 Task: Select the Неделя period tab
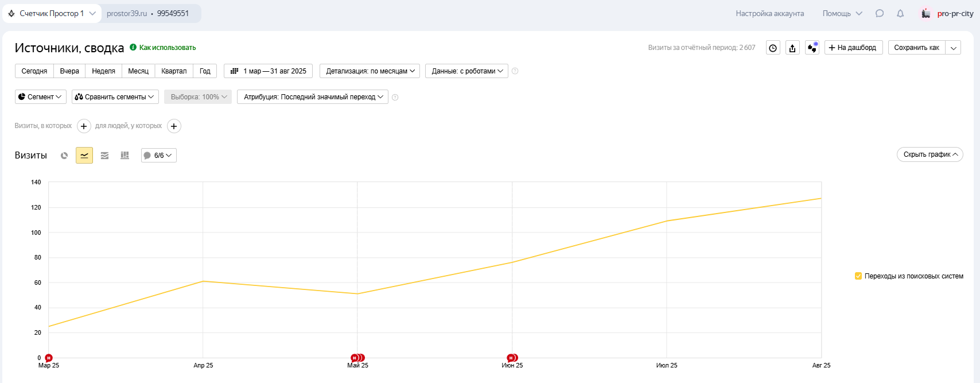103,71
